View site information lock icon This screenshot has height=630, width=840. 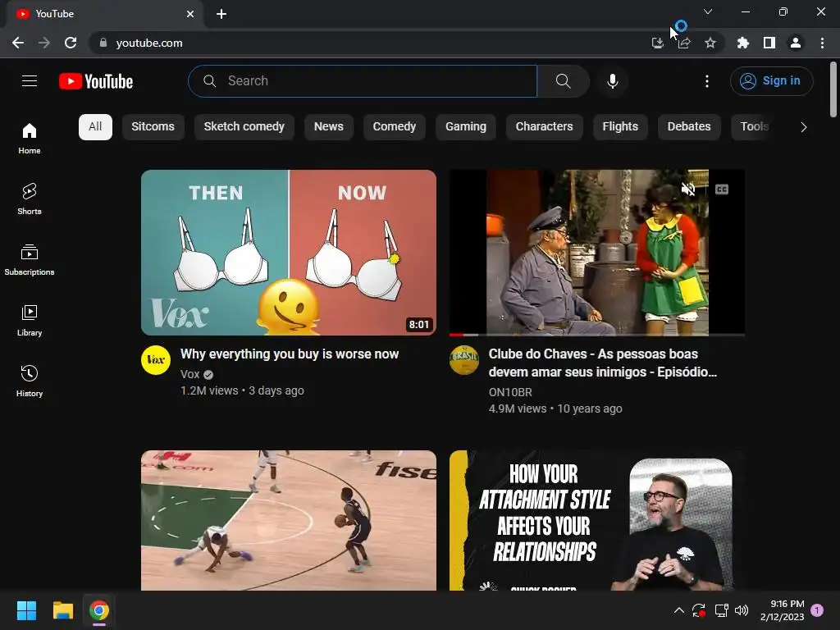[103, 43]
